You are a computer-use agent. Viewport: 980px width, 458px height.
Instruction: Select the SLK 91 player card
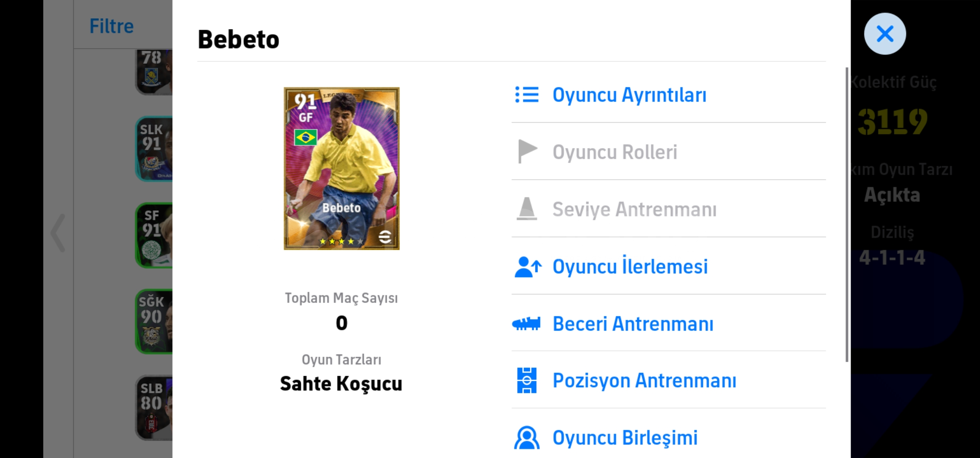pos(154,149)
